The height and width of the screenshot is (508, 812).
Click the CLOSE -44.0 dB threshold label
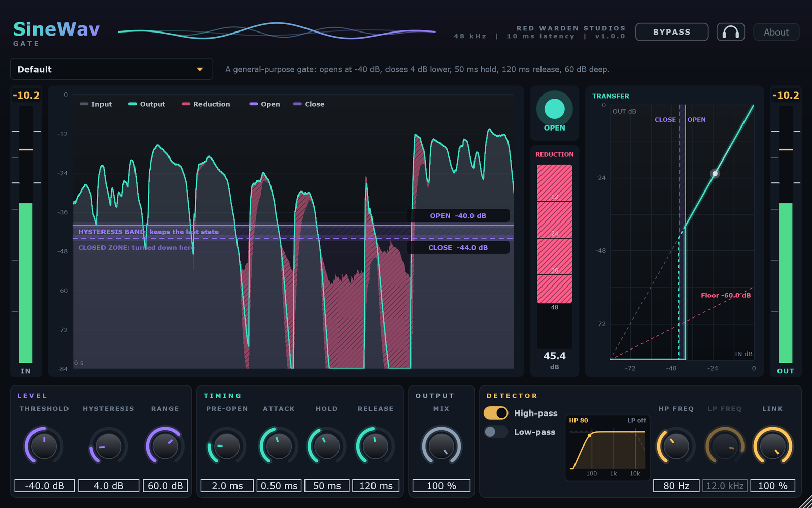click(458, 248)
